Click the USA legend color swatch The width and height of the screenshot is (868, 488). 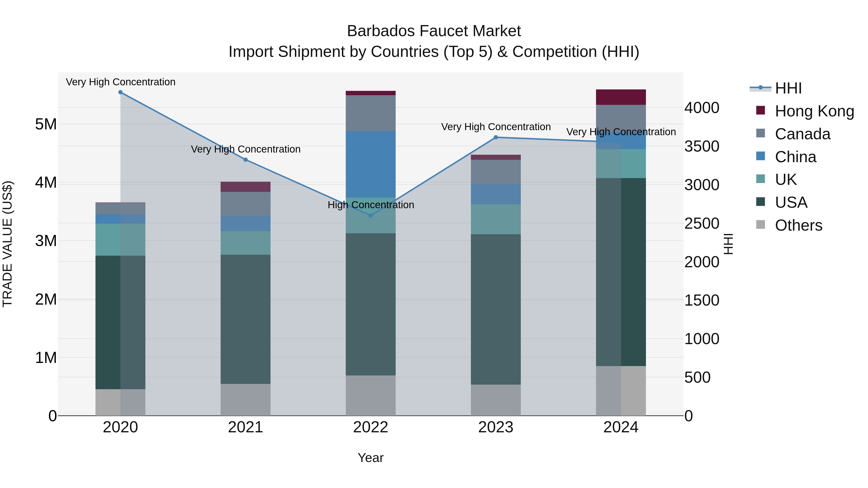pyautogui.click(x=760, y=201)
